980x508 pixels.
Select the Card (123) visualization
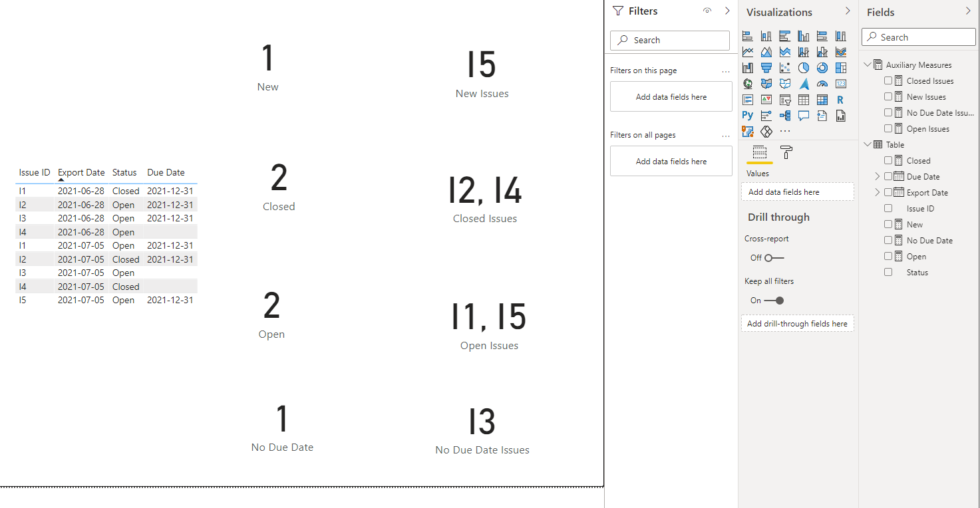click(x=841, y=84)
